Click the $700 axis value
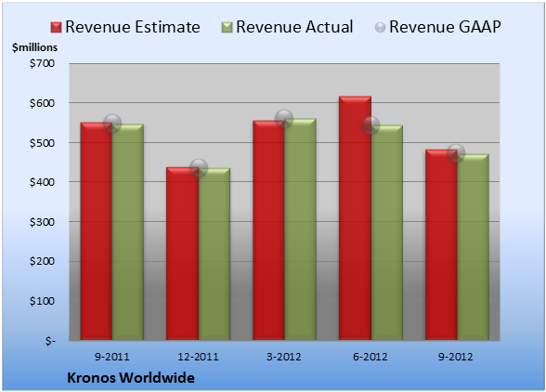Screen dimensions: 546x392 [x=42, y=63]
